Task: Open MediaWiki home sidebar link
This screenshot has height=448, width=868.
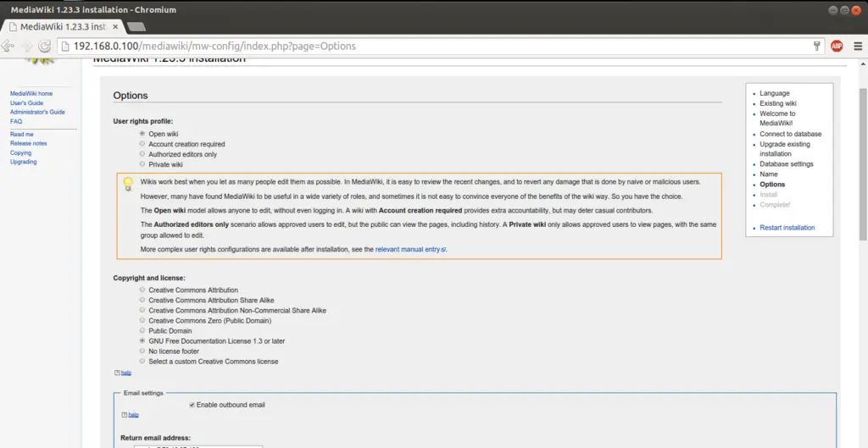Action: [x=31, y=94]
